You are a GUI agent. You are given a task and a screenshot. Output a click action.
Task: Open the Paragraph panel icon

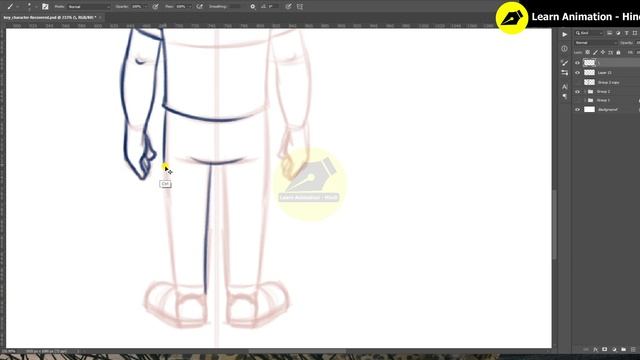click(564, 96)
